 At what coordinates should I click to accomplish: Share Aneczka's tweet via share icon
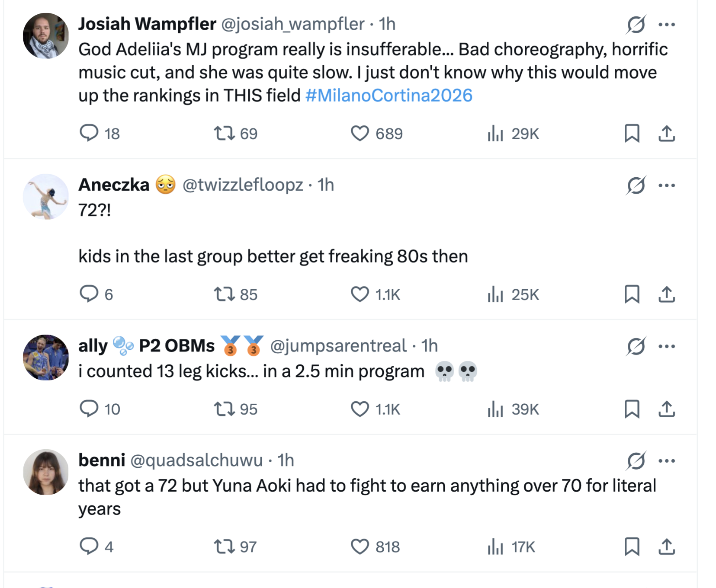pyautogui.click(x=667, y=294)
